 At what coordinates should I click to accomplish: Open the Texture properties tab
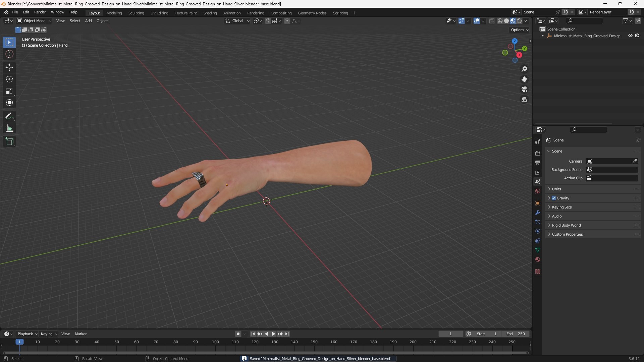pyautogui.click(x=538, y=271)
